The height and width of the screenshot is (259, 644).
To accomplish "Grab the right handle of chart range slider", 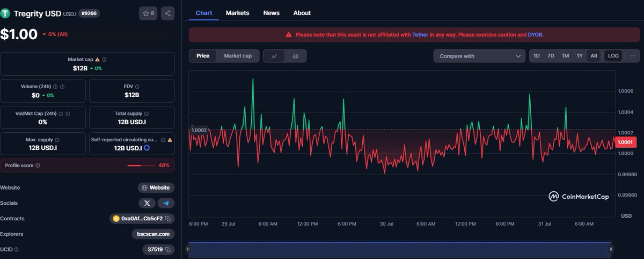I will tap(611, 249).
